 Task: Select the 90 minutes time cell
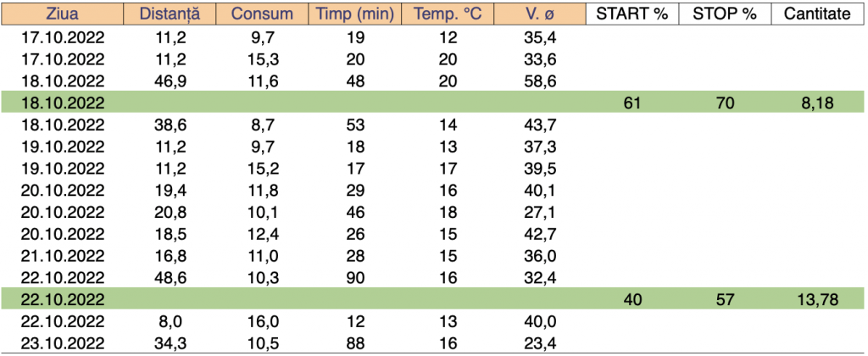(355, 277)
